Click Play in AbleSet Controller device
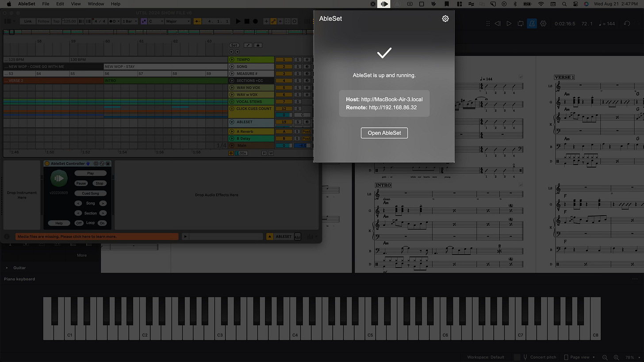644x362 pixels. pyautogui.click(x=90, y=173)
